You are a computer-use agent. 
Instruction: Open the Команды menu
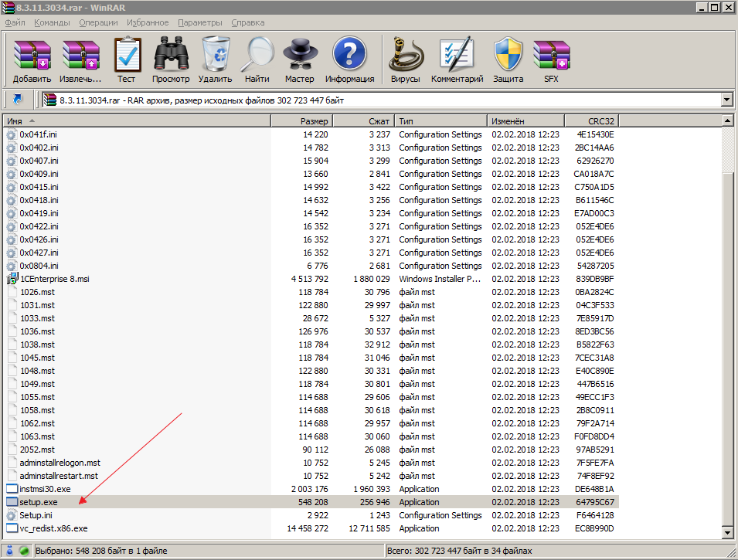(52, 22)
